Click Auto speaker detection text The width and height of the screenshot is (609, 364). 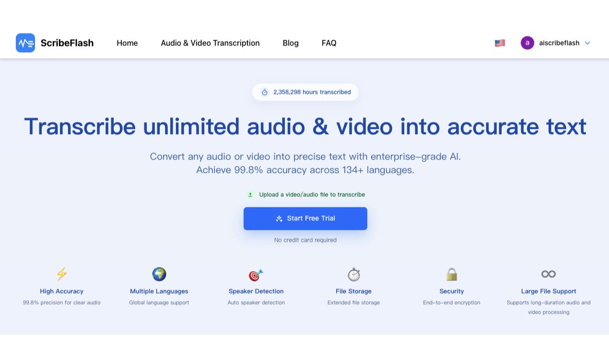256,303
